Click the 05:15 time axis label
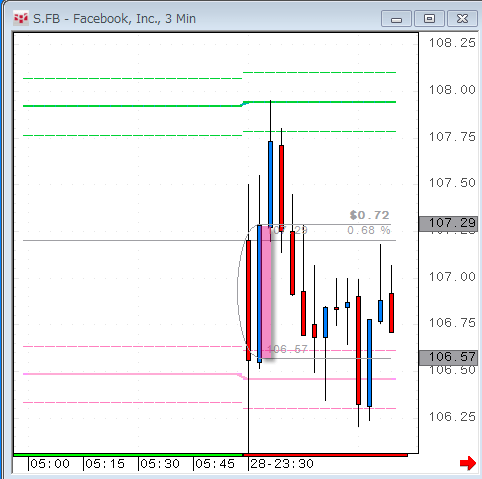482x479 pixels. (105, 464)
